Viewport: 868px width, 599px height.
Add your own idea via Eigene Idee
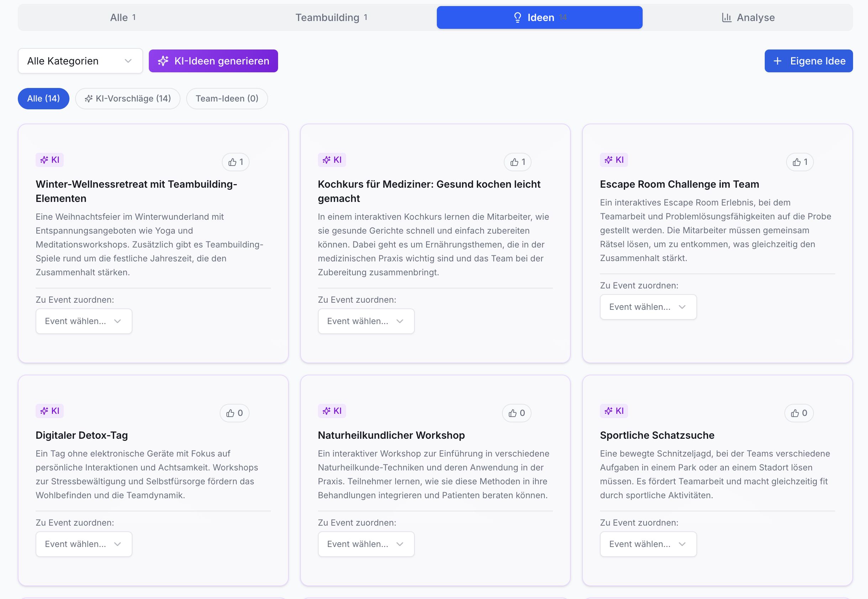[809, 61]
